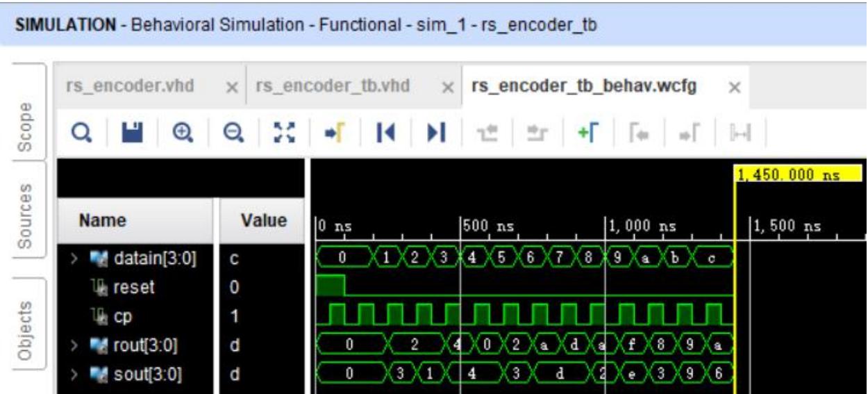This screenshot has height=394, width=868.
Task: Jump to time zero
Action: (x=384, y=131)
